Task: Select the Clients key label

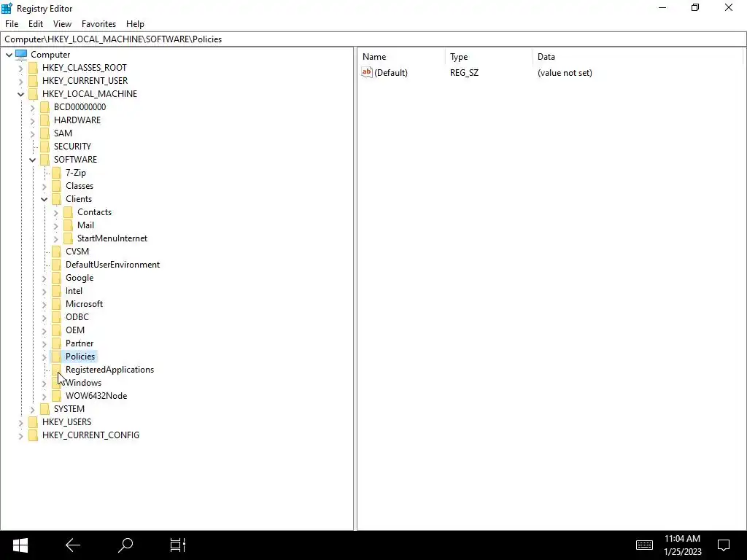Action: pyautogui.click(x=79, y=199)
